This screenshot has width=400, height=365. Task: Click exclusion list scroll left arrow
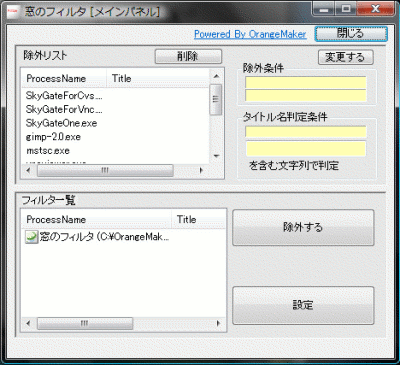pyautogui.click(x=28, y=170)
